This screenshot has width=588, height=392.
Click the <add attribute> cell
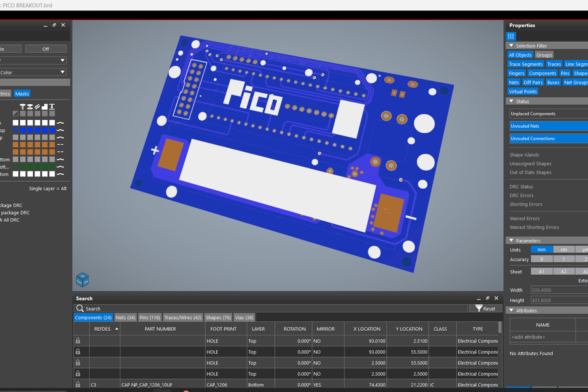[x=542, y=337]
